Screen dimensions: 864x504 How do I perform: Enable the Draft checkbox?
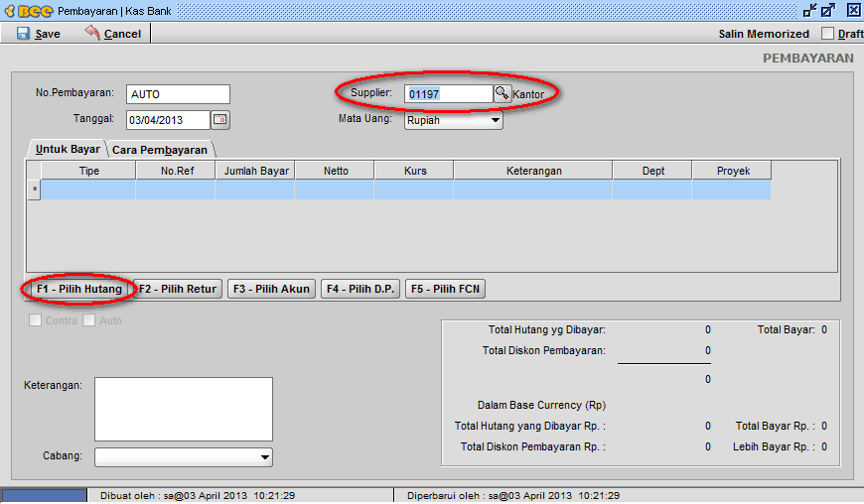tap(828, 34)
